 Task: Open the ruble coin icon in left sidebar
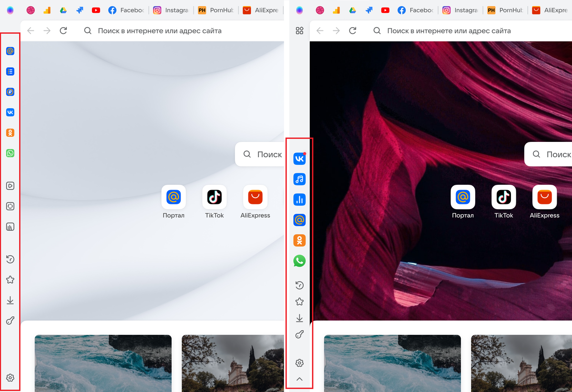pyautogui.click(x=10, y=92)
